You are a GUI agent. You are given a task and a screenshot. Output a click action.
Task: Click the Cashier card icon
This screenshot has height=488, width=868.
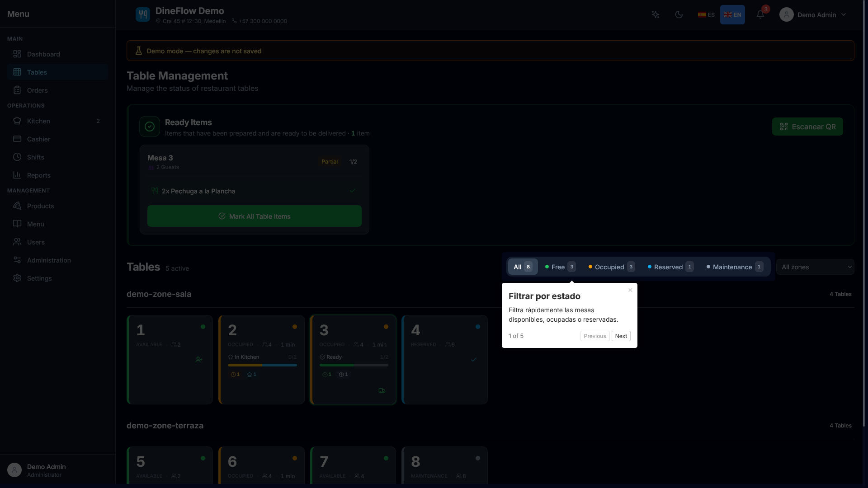pyautogui.click(x=17, y=139)
